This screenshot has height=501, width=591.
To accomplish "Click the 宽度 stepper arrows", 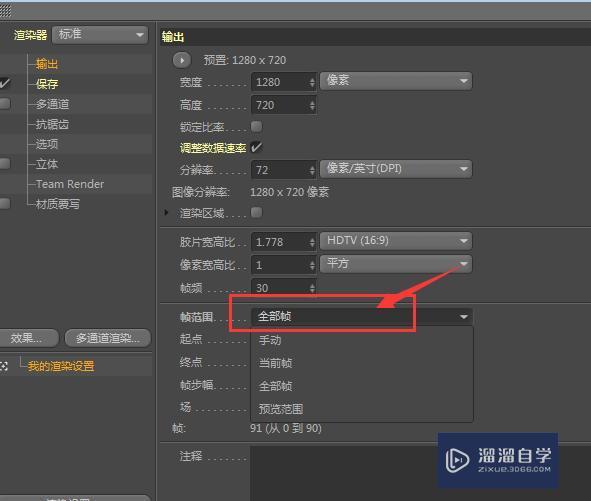I will point(312,82).
